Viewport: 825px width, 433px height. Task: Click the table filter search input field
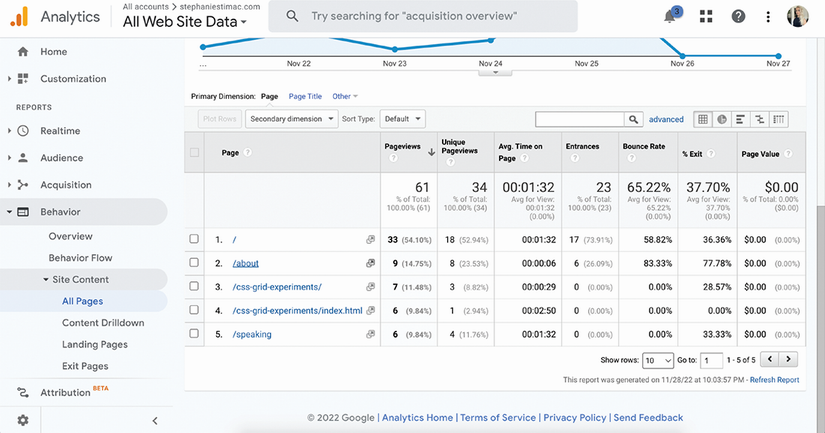[x=579, y=119]
